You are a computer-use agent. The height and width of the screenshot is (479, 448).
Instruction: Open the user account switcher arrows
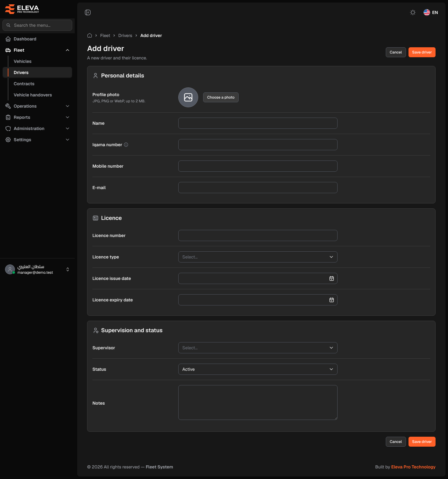pyautogui.click(x=68, y=269)
